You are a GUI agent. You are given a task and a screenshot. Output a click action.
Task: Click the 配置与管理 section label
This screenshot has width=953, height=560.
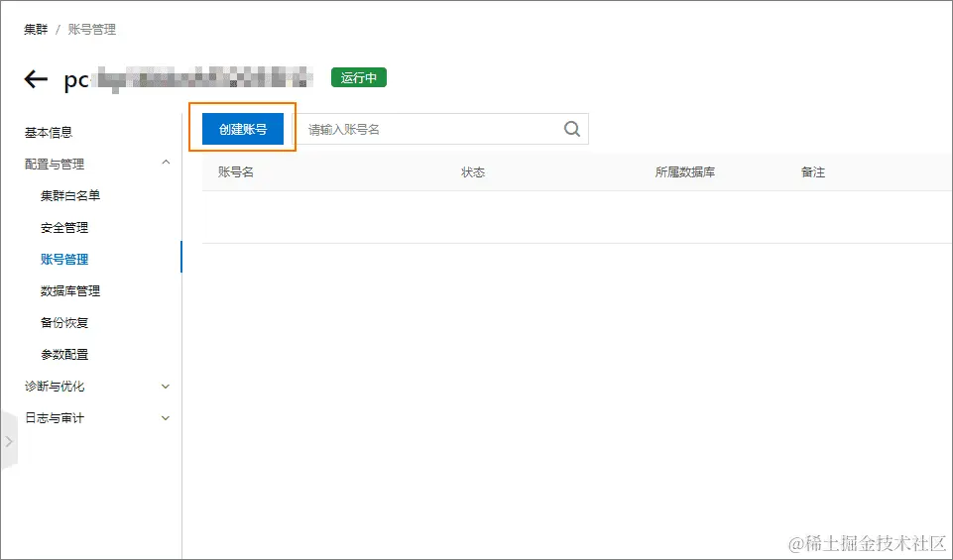coord(55,164)
